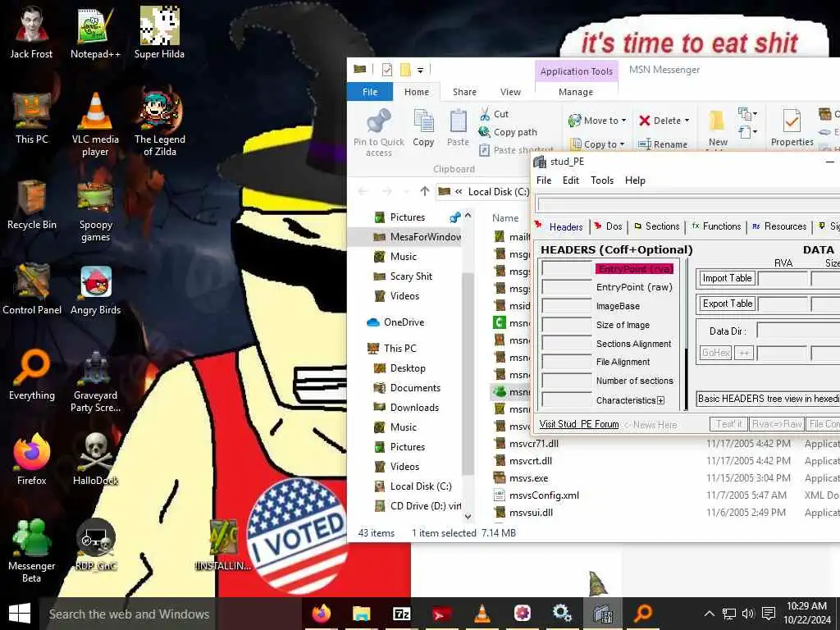Switch to Resources tab in stud_PE

point(779,226)
